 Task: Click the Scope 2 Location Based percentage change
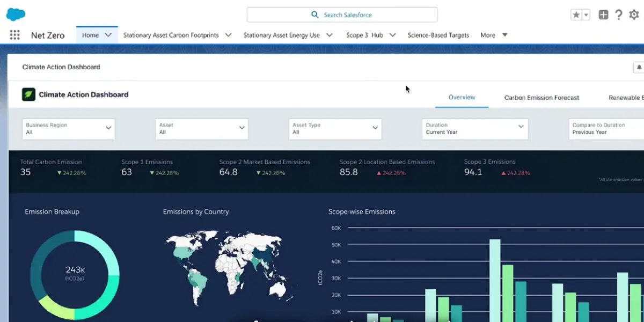pos(392,173)
